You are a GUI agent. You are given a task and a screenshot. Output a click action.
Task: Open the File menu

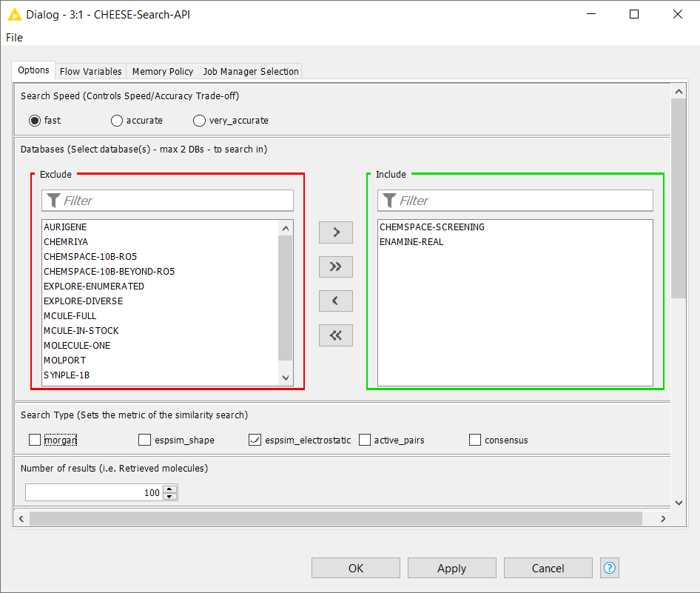click(14, 38)
